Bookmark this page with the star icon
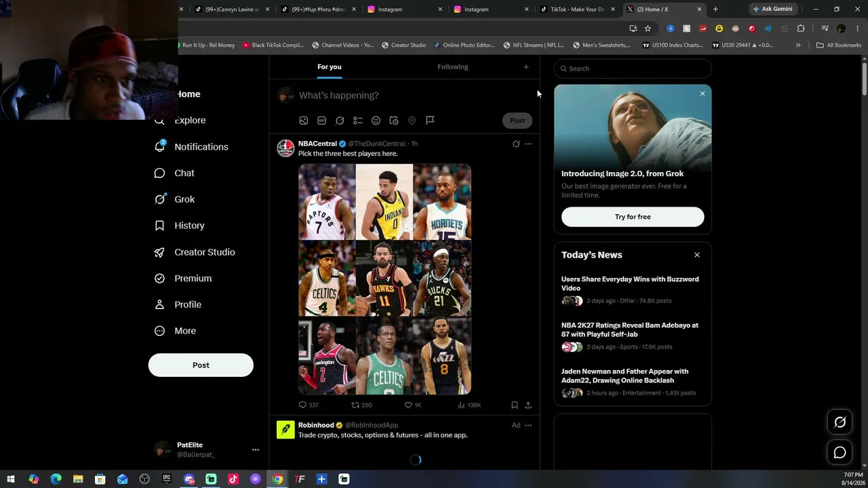Screen dimensions: 868x488 point(648,28)
